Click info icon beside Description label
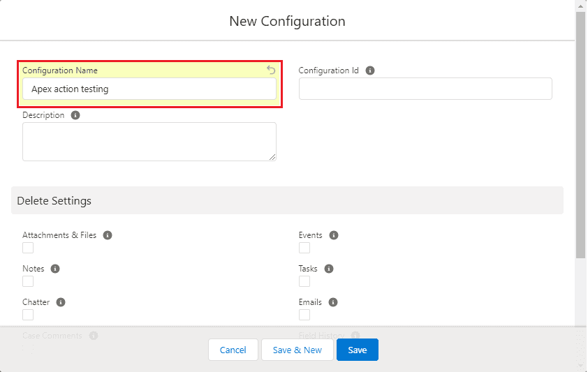 pos(75,115)
